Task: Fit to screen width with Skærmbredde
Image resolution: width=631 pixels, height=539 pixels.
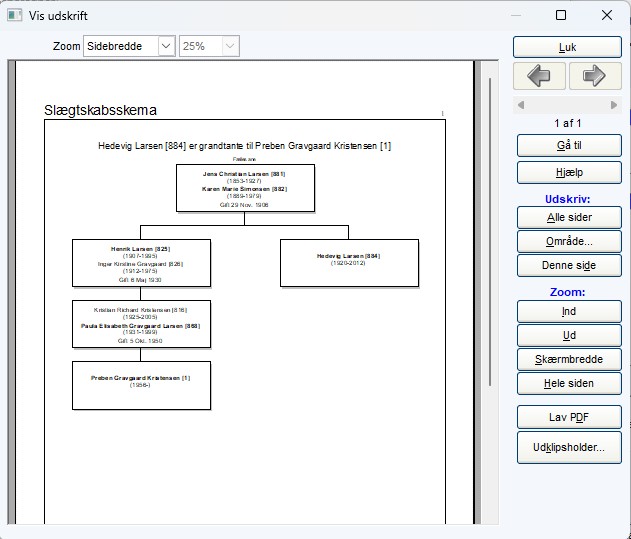Action: (x=568, y=359)
